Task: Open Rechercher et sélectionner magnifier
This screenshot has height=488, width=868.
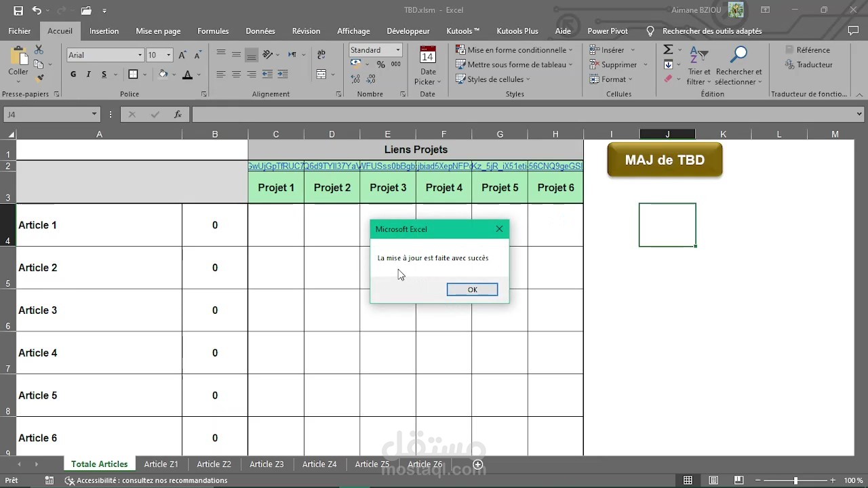Action: click(x=738, y=66)
